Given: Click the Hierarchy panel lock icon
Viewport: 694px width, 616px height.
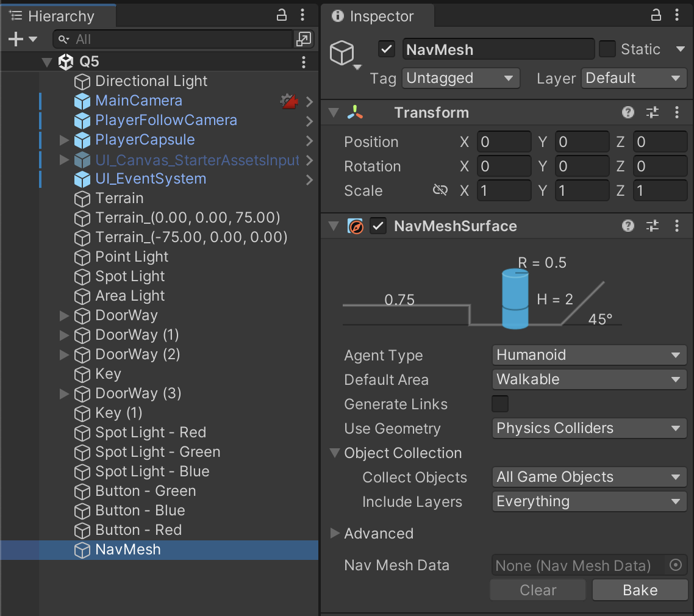Looking at the screenshot, I should [x=281, y=15].
